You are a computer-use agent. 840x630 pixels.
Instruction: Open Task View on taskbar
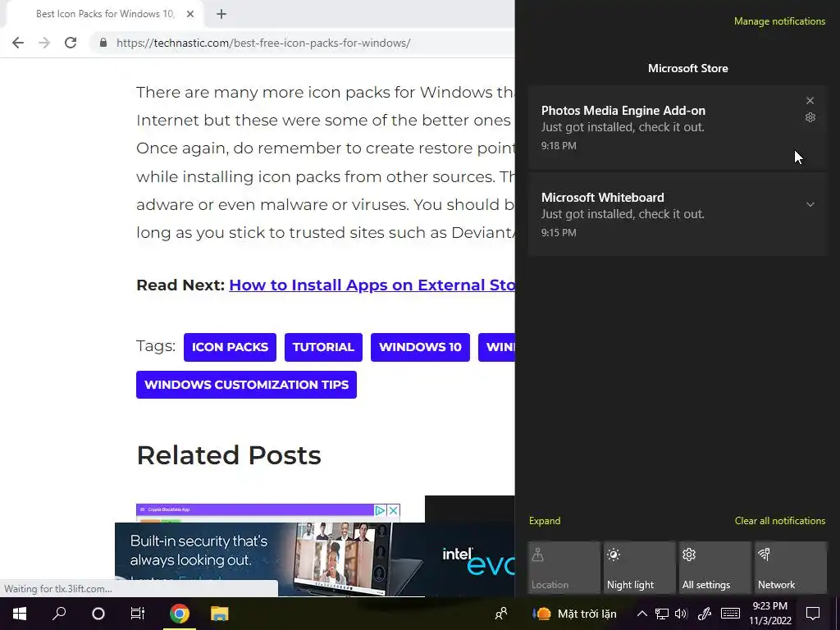(138, 614)
